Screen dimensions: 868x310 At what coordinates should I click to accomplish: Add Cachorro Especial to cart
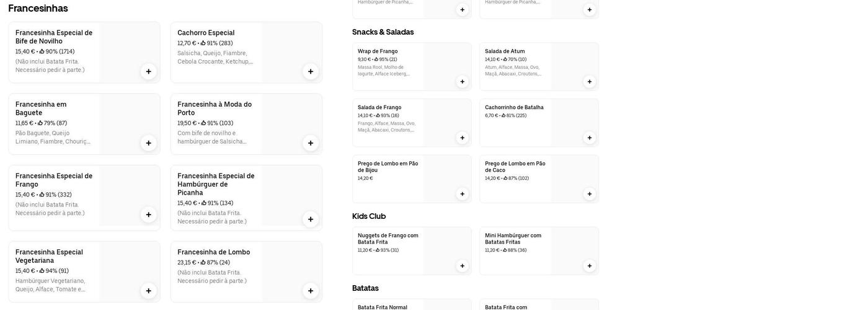(311, 71)
